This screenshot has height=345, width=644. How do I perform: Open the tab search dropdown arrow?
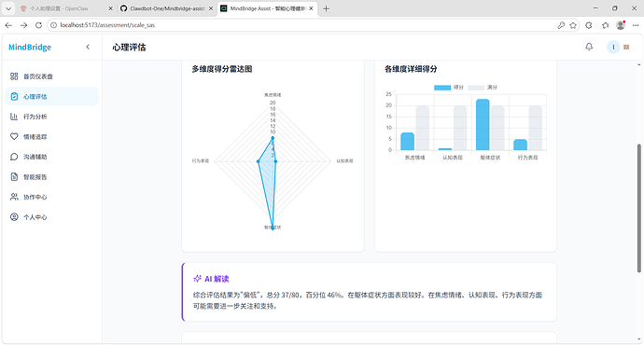point(8,8)
